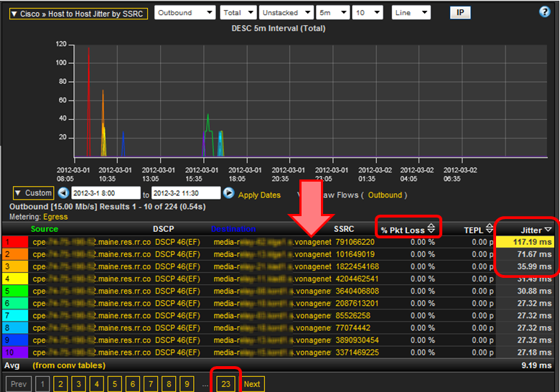Sort by % Pkt Loss column arrows
Screen dimensions: 560x392
coord(431,229)
